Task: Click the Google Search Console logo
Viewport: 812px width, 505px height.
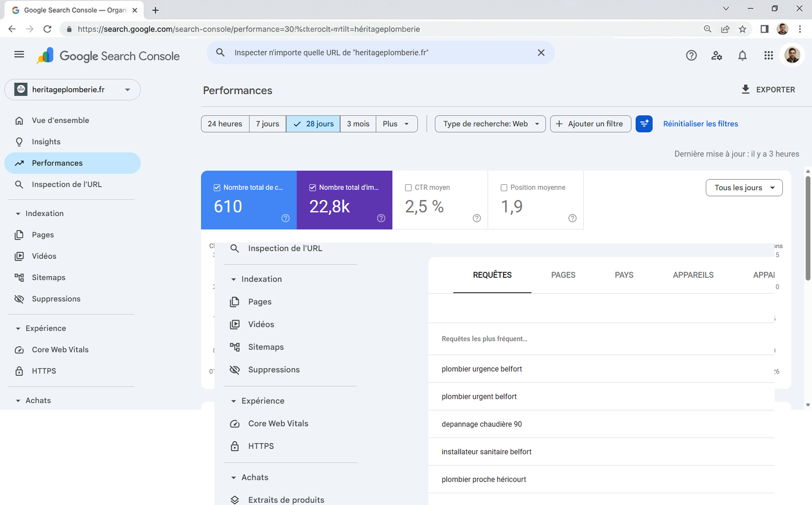Action: point(108,56)
